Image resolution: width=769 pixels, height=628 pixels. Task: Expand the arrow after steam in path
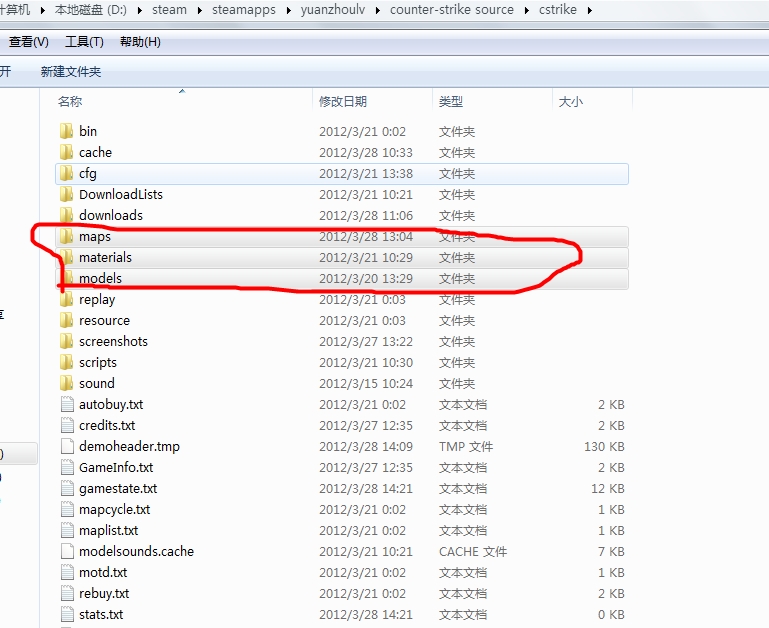[x=200, y=10]
